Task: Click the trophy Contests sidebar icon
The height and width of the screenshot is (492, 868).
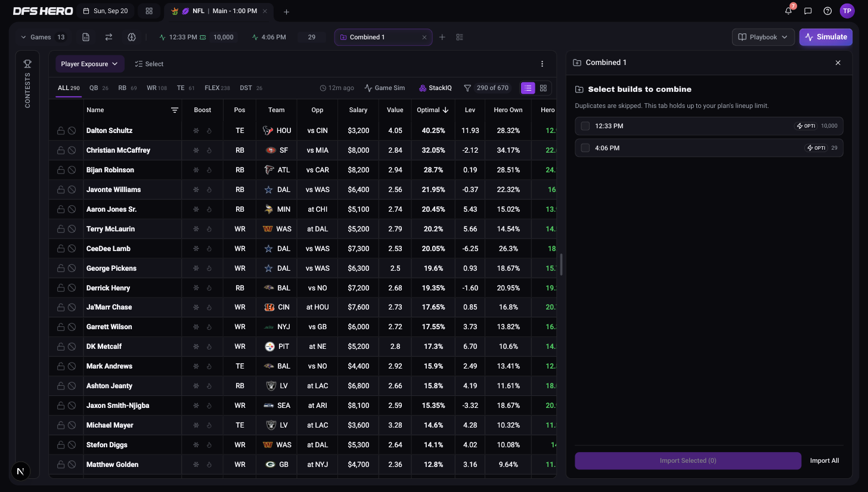Action: tap(27, 64)
